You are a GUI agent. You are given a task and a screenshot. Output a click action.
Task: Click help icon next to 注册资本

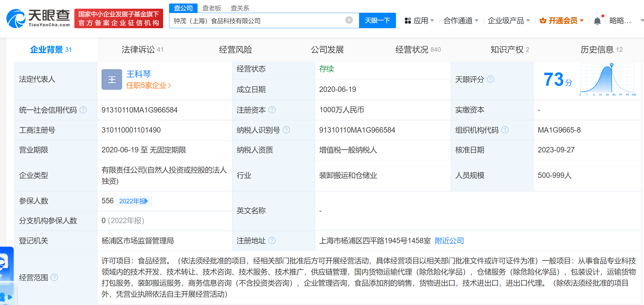tap(272, 110)
